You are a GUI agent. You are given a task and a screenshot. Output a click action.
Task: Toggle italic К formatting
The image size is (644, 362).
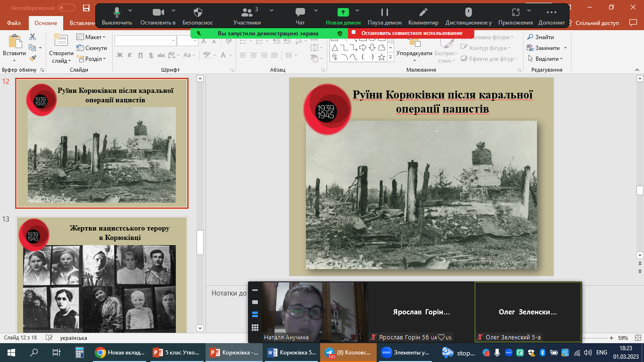click(130, 55)
